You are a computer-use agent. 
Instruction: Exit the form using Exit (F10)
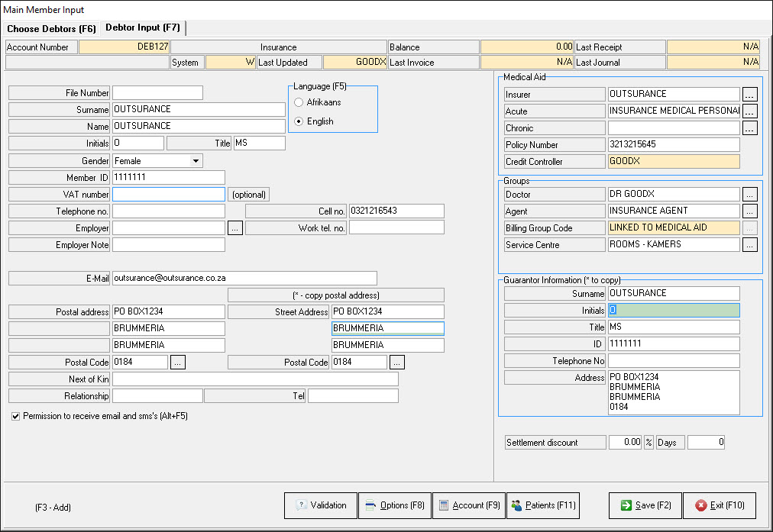[x=719, y=505]
